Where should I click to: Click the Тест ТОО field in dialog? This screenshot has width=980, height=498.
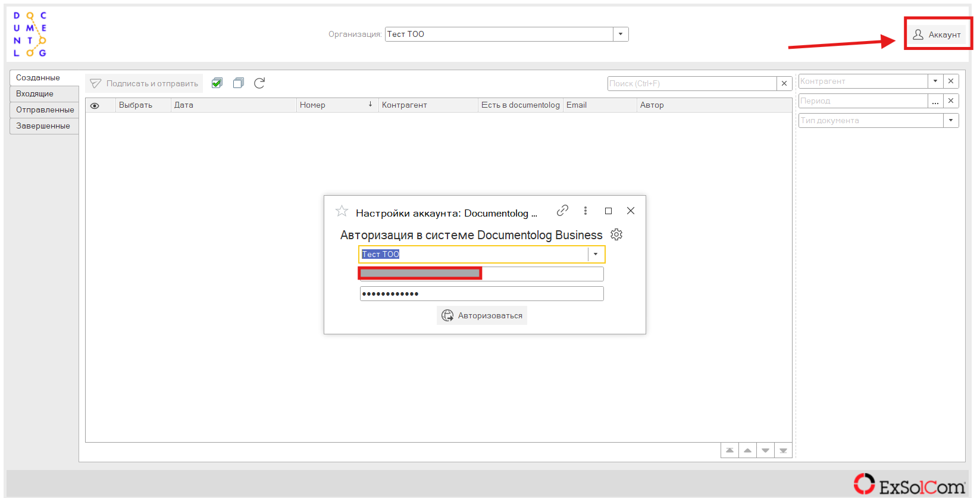[x=474, y=254]
